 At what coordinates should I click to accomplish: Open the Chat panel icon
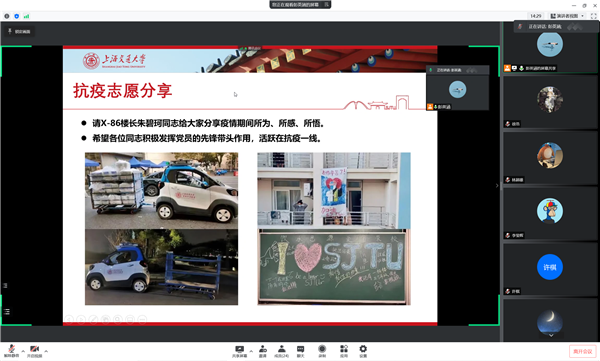pyautogui.click(x=301, y=351)
